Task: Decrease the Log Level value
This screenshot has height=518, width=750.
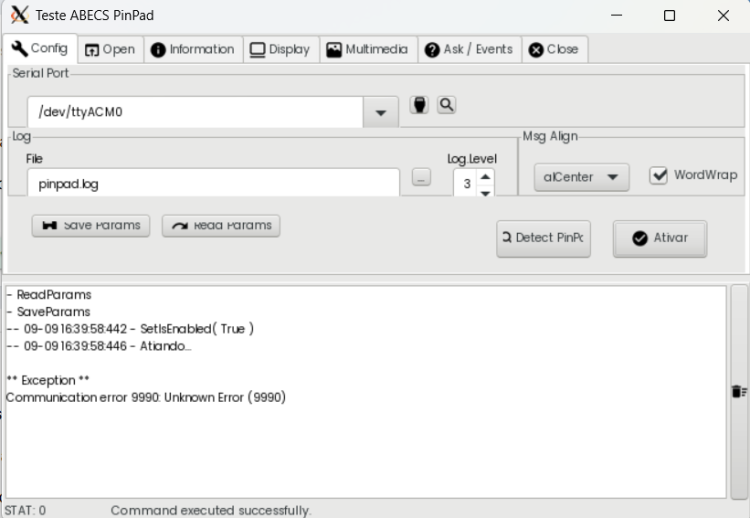Action: pyautogui.click(x=485, y=192)
